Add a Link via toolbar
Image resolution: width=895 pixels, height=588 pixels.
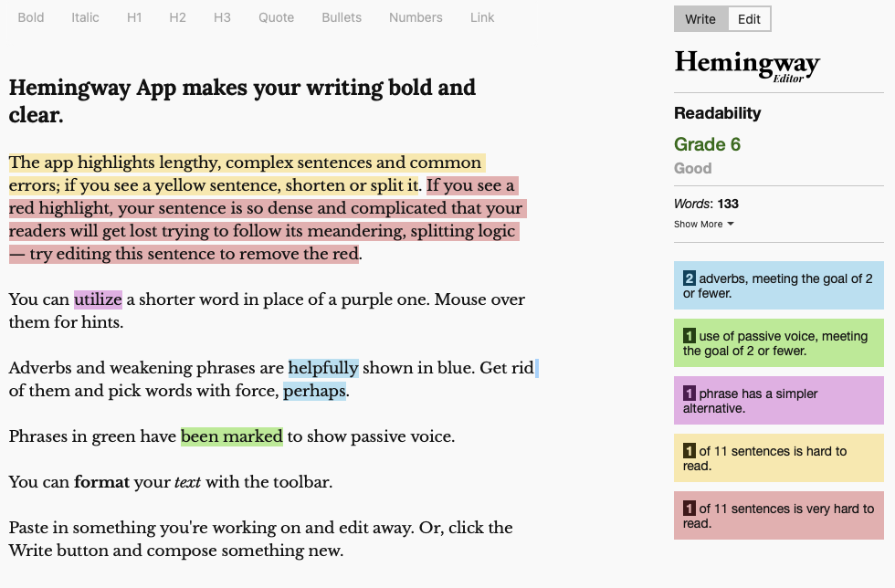482,17
